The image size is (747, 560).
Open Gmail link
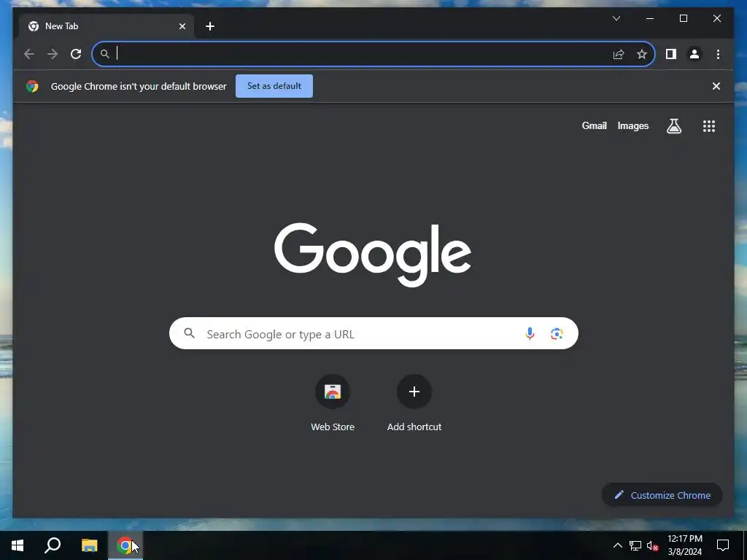tap(594, 125)
